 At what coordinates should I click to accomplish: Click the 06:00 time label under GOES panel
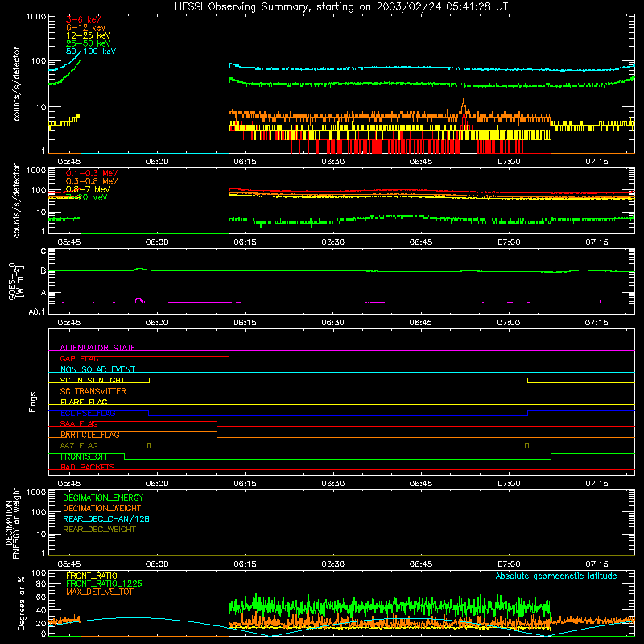pyautogui.click(x=157, y=323)
